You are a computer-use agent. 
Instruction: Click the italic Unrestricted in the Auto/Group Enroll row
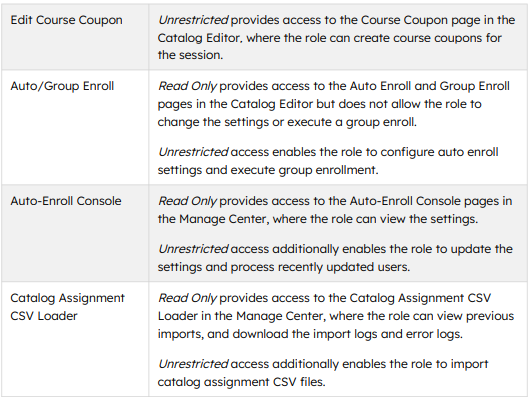193,152
